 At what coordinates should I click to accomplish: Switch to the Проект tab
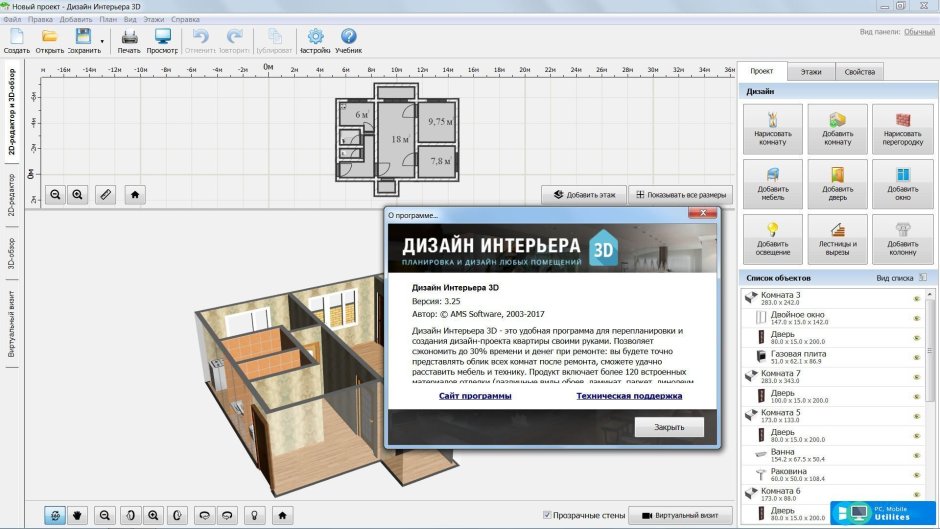pos(761,71)
